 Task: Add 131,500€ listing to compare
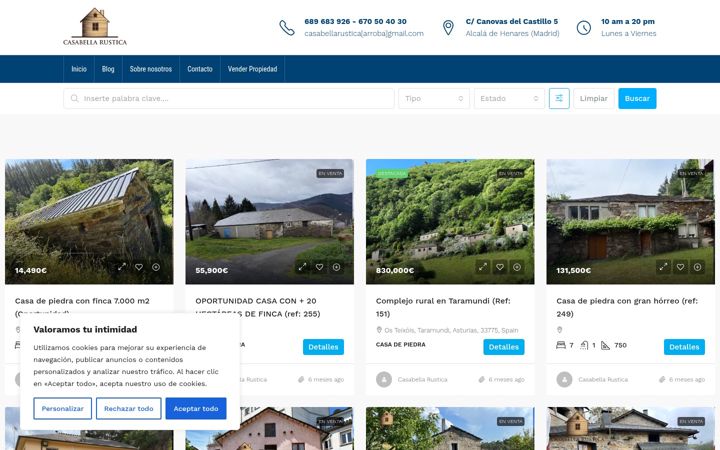click(x=698, y=267)
